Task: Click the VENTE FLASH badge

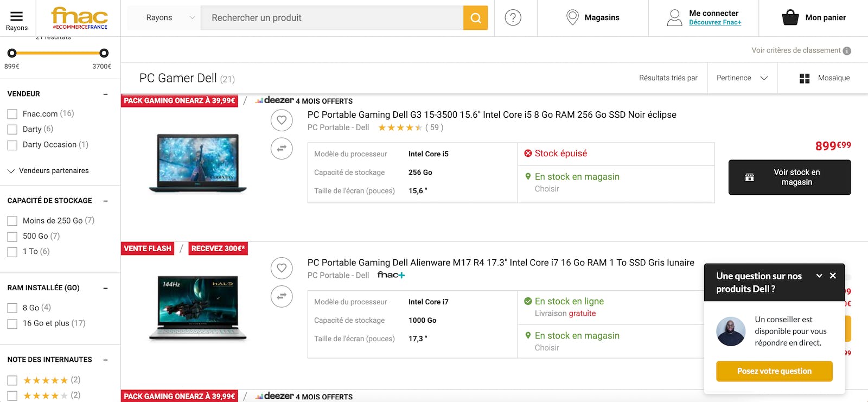Action: 148,248
